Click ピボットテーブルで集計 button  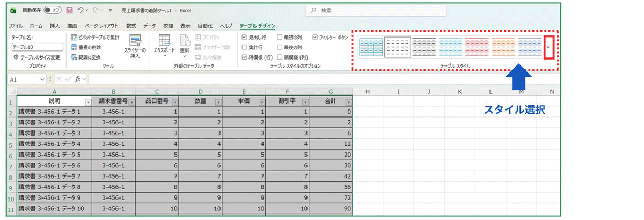point(95,38)
